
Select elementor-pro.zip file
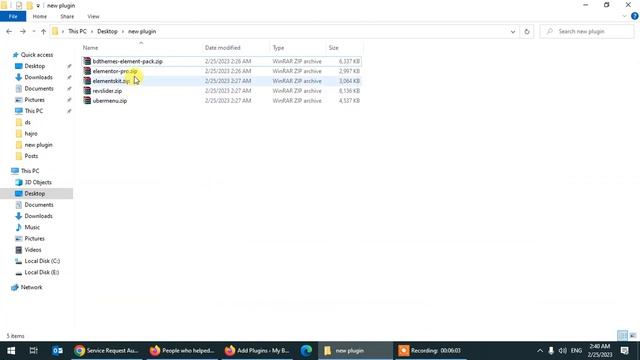(221, 71)
